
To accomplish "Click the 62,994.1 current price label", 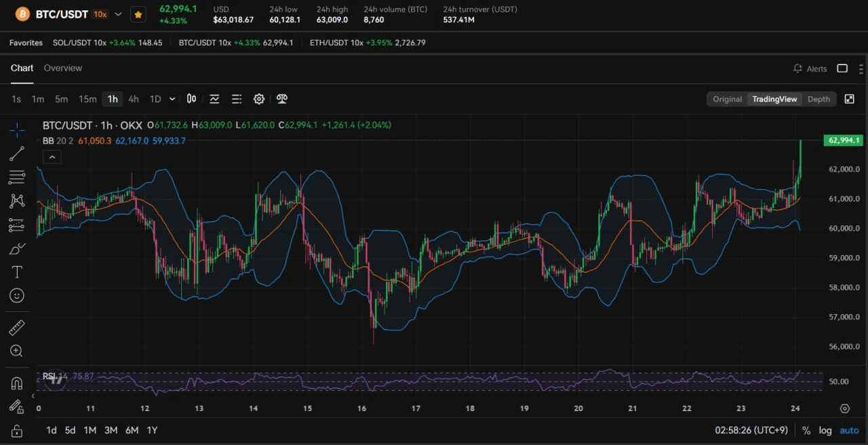I will pyautogui.click(x=843, y=140).
